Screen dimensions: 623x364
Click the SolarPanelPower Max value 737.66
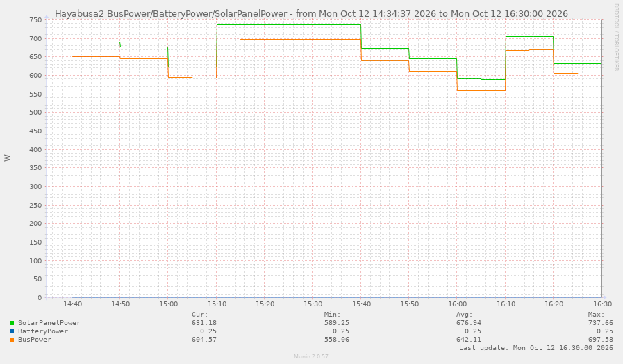click(x=601, y=323)
